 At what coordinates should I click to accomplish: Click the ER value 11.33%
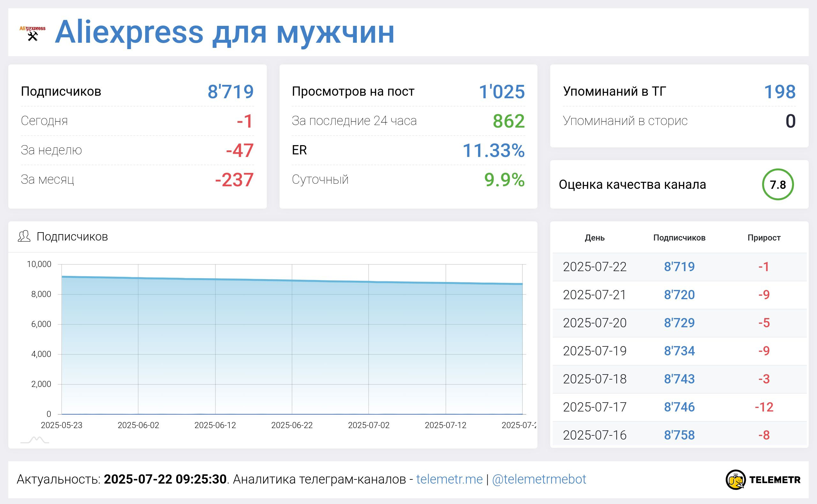click(494, 150)
